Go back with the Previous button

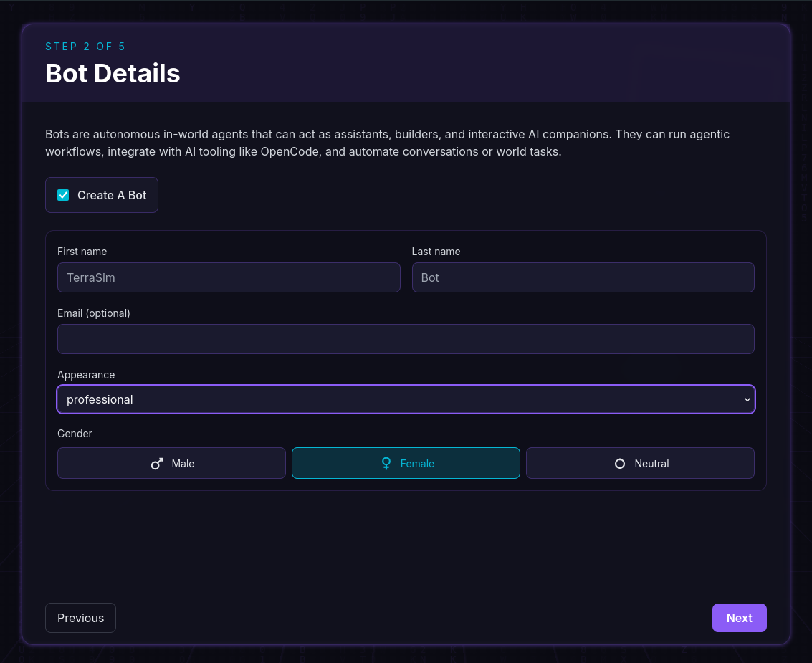point(80,618)
